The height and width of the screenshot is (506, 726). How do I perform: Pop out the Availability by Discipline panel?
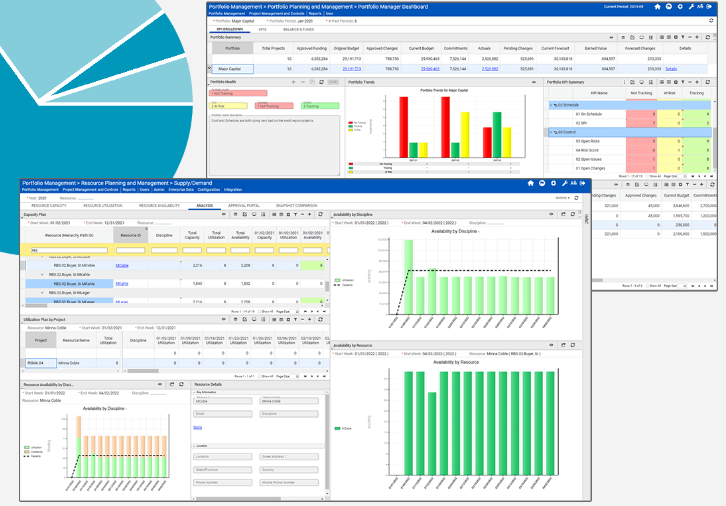[563, 214]
